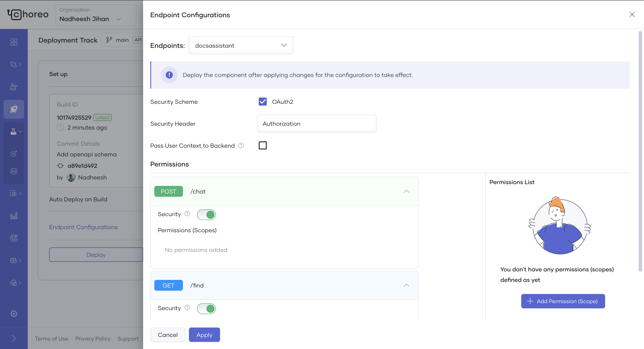Open the Test flask sidebar icon
This screenshot has height=349, width=644.
pyautogui.click(x=13, y=131)
